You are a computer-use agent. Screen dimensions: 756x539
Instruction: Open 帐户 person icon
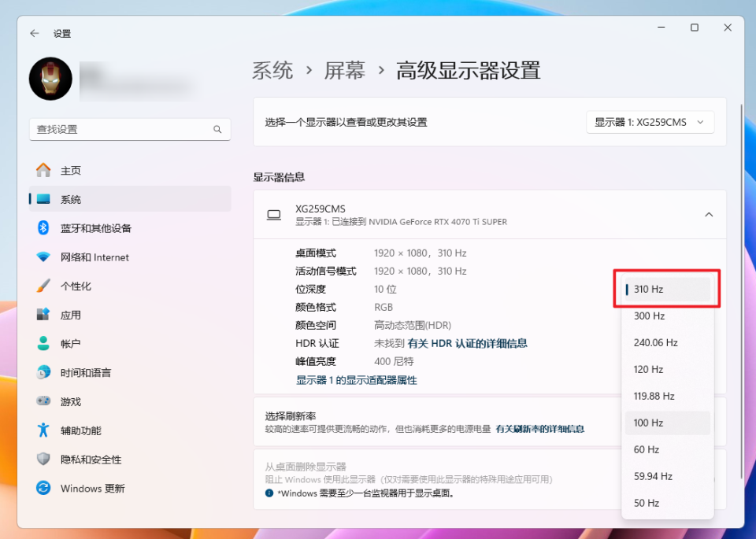(43, 343)
